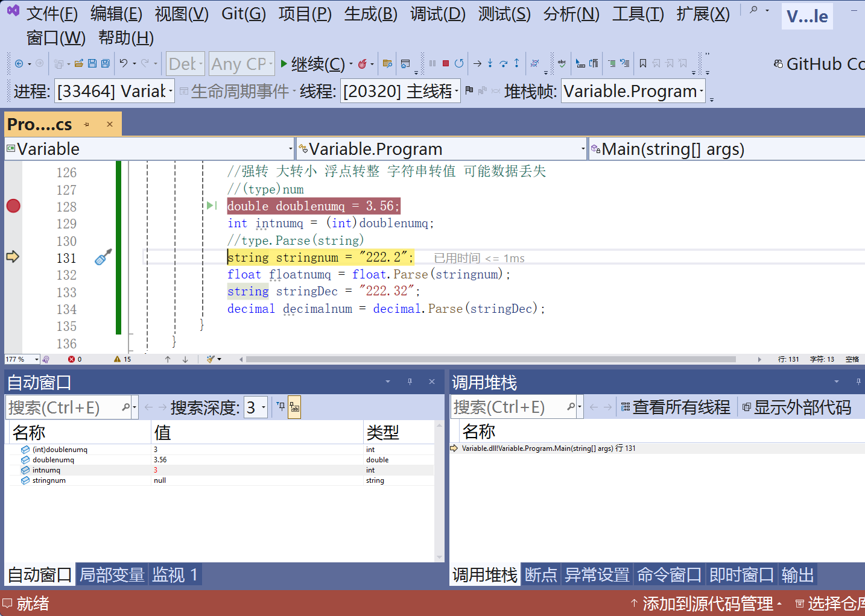Viewport: 865px width, 616px height.
Task: Pin the Call Stack window
Action: click(x=858, y=382)
